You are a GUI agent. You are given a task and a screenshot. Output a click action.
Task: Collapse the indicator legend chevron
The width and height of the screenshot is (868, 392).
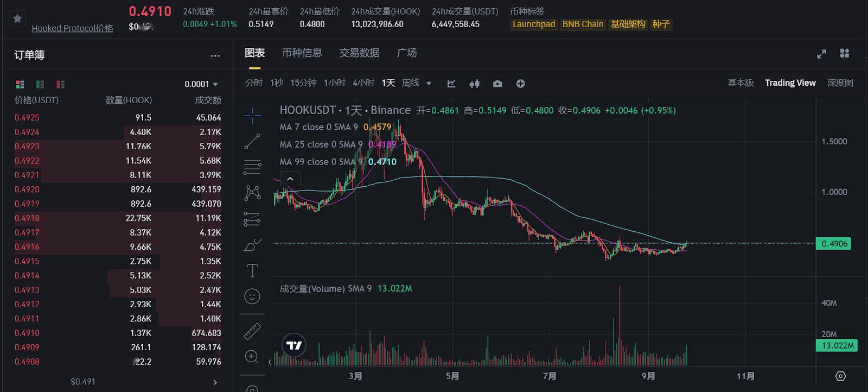coord(290,179)
